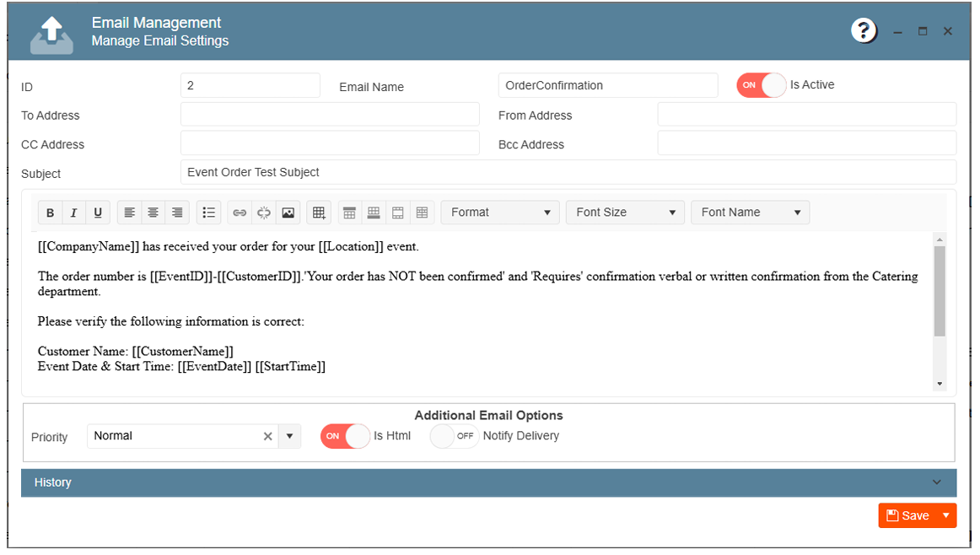Screen dimensions: 980x555
Task: Center align the email body text
Action: click(x=153, y=213)
